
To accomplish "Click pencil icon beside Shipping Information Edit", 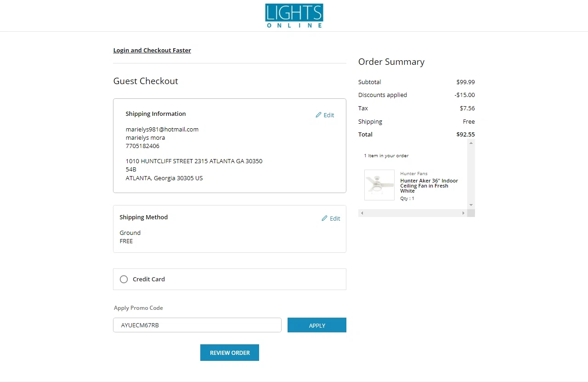I will tap(318, 115).
